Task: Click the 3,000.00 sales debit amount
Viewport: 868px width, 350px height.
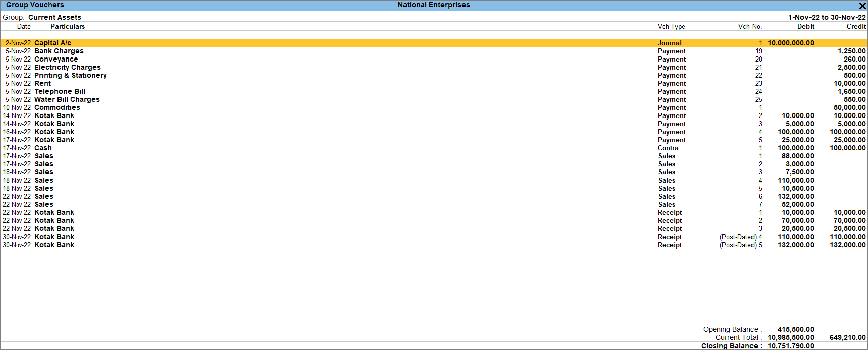Action: [800, 164]
